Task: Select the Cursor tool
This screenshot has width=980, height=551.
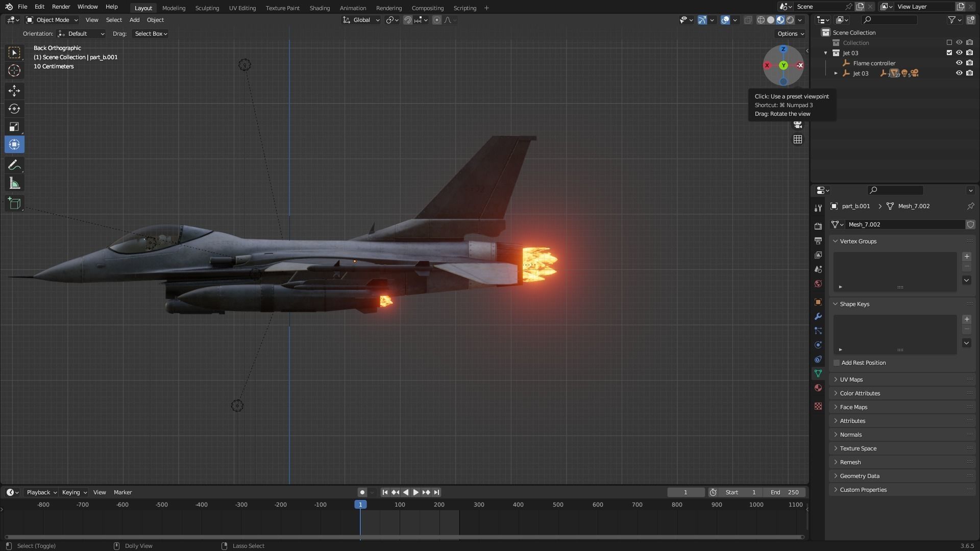Action: (14, 70)
